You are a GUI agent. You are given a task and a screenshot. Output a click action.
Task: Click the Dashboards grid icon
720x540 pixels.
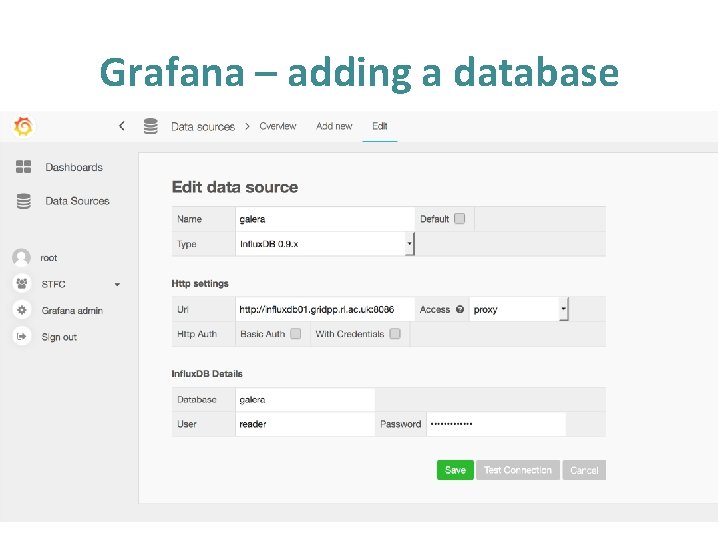coord(23,167)
